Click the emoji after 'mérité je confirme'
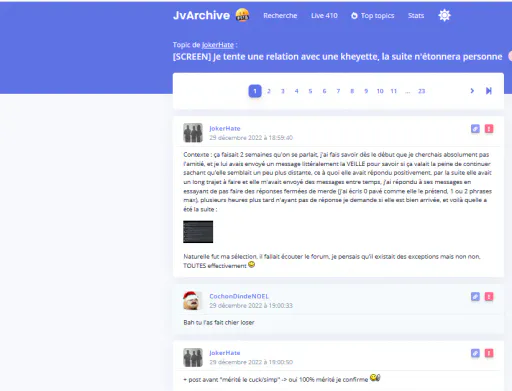The height and width of the screenshot is (391, 512). pos(375,378)
